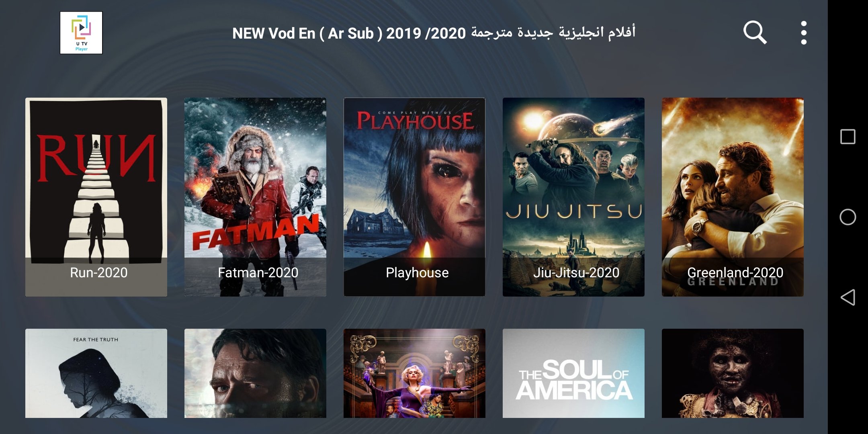Select the Playhouse movie poster
The height and width of the screenshot is (434, 868).
[x=414, y=197]
